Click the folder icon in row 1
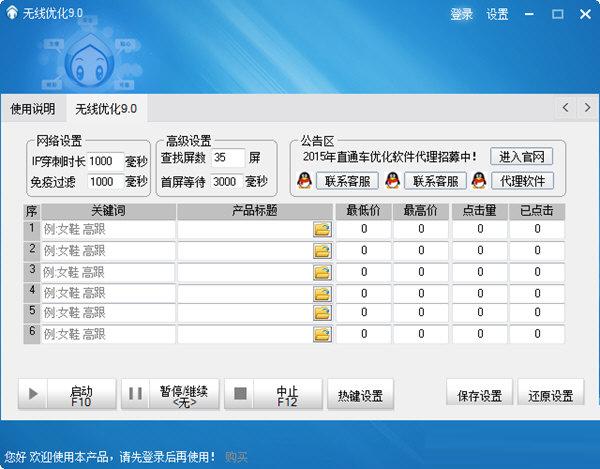This screenshot has height=469, width=600. point(321,230)
